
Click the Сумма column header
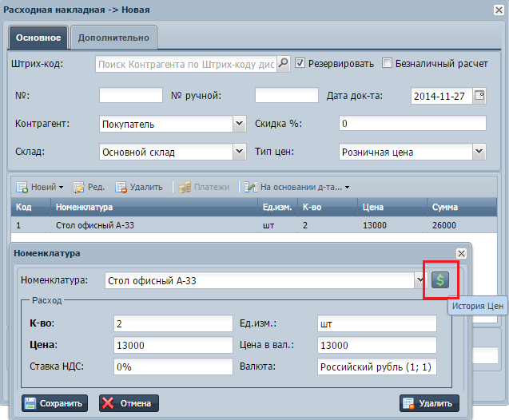click(462, 207)
